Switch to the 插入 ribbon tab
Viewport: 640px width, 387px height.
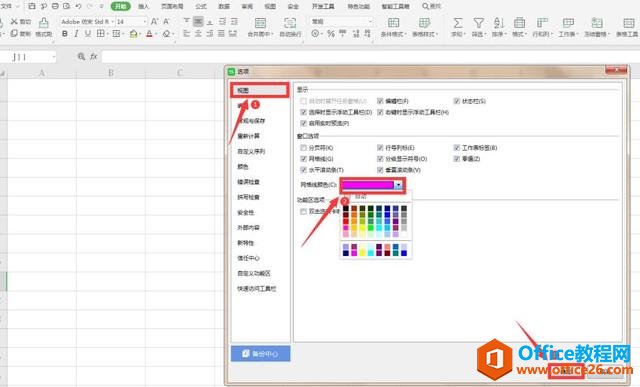[143, 7]
